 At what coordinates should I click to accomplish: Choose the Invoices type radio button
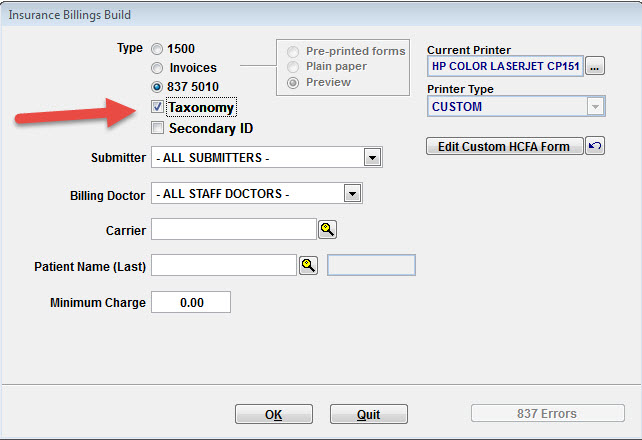[157, 68]
